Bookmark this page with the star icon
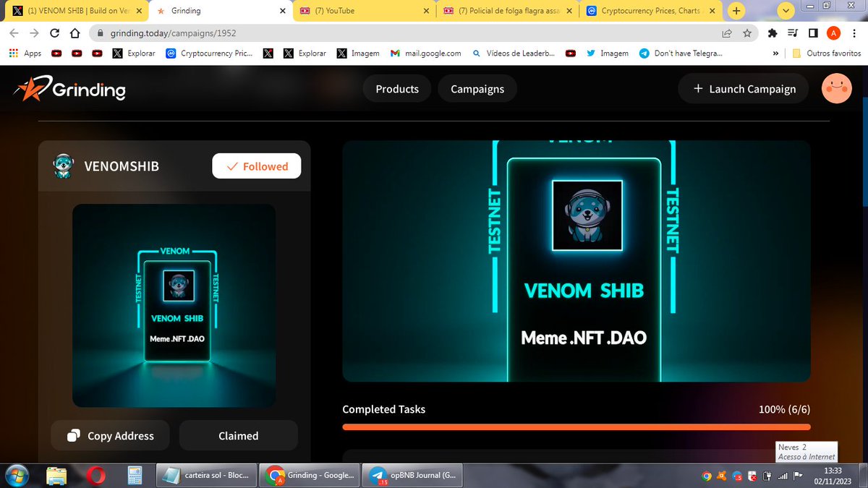The width and height of the screenshot is (868, 488). click(746, 33)
